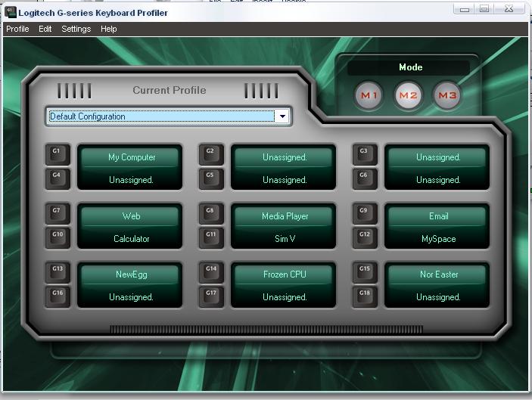The width and height of the screenshot is (532, 400).
Task: Select the NewEgg G13 assignment
Action: [x=131, y=274]
